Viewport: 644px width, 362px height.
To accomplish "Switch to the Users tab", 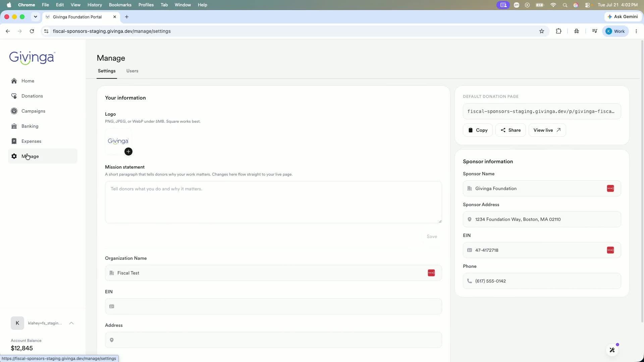I will coord(132,71).
